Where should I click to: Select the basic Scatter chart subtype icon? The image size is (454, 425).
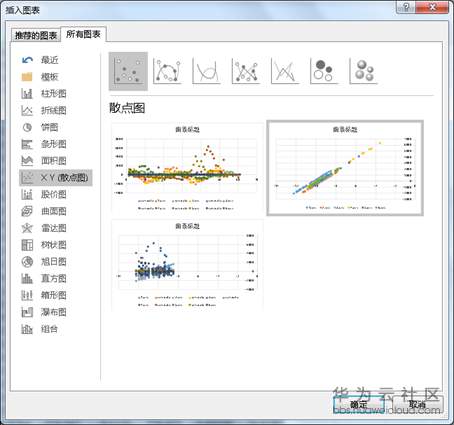pos(128,71)
